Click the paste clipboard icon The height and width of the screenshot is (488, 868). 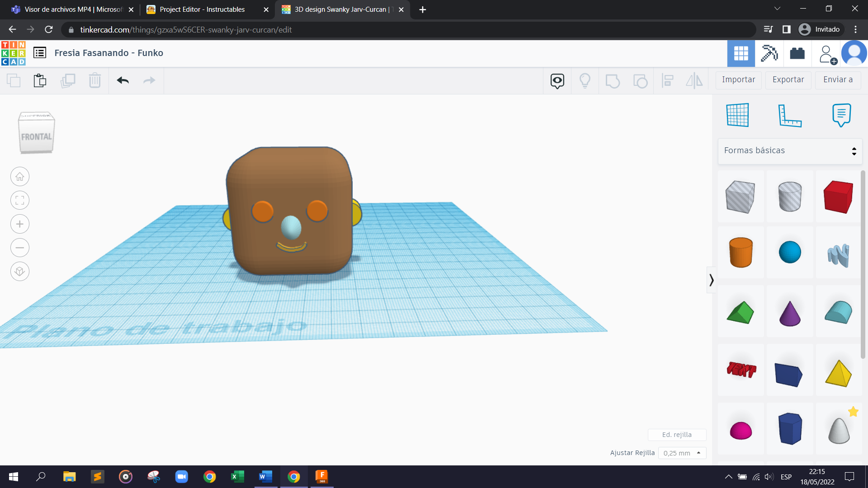40,80
